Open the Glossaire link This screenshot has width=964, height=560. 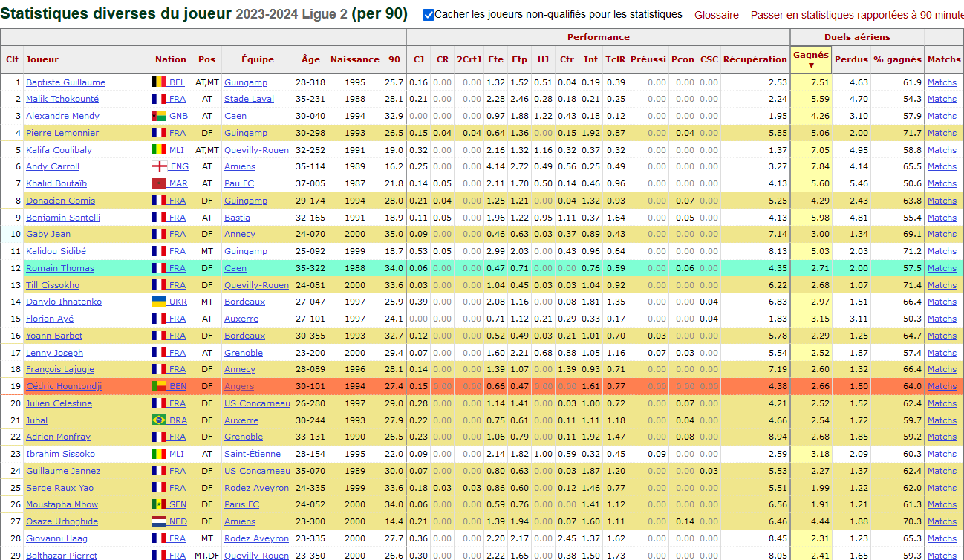tap(717, 15)
